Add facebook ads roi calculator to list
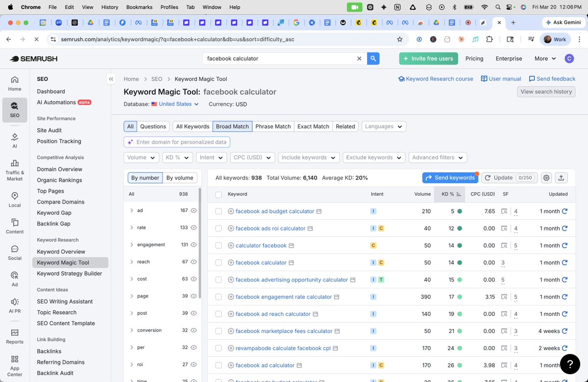The width and height of the screenshot is (588, 382). click(231, 229)
